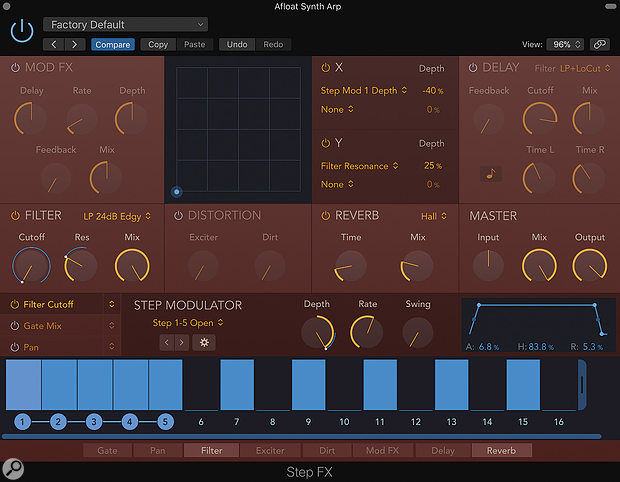
Task: Select the Pan tab
Action: [x=158, y=450]
